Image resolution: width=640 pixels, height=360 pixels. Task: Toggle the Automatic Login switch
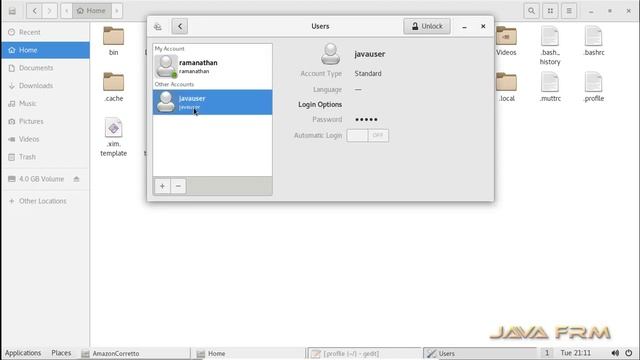[x=368, y=136]
